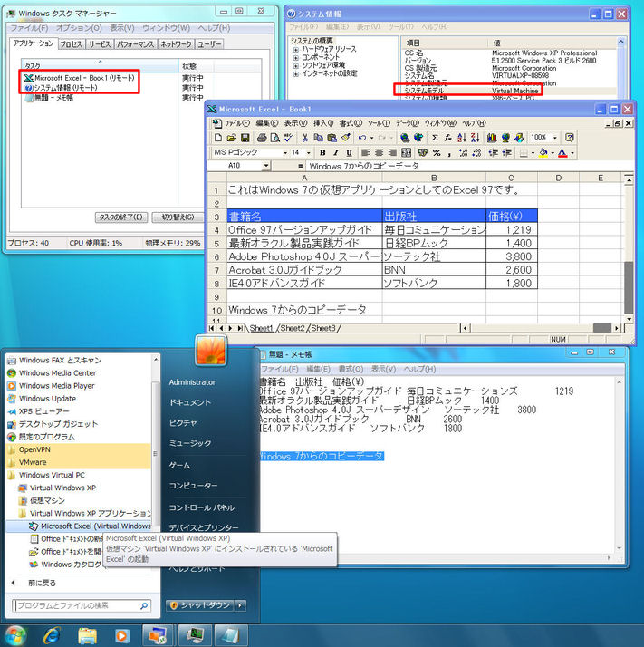The width and height of the screenshot is (644, 647).
Task: Click the Excel formula bar text field
Action: coord(469,166)
